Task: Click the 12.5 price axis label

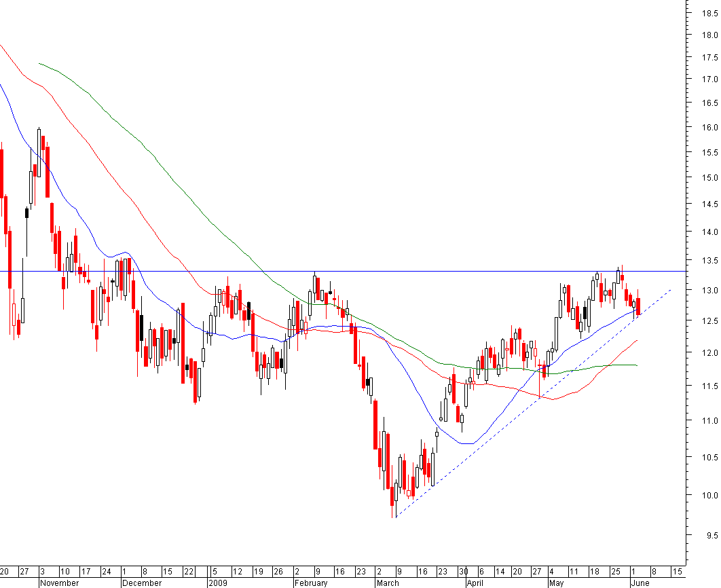Action: click(x=709, y=321)
